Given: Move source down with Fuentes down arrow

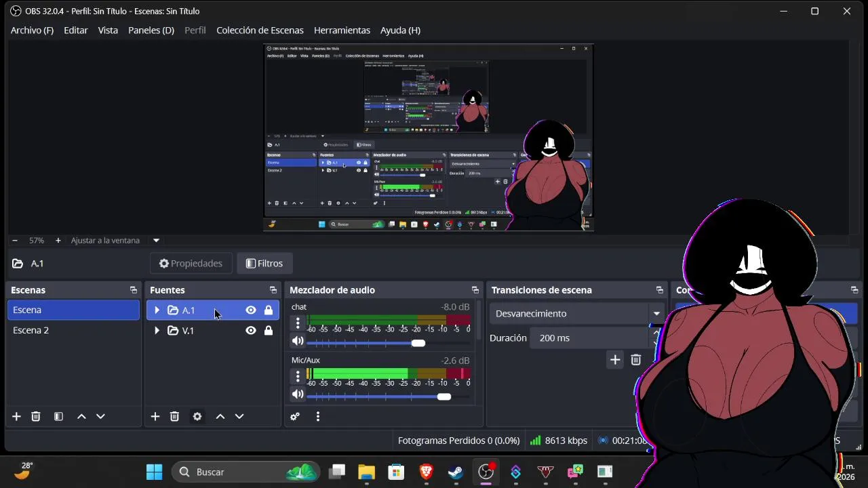Looking at the screenshot, I should coord(239,416).
